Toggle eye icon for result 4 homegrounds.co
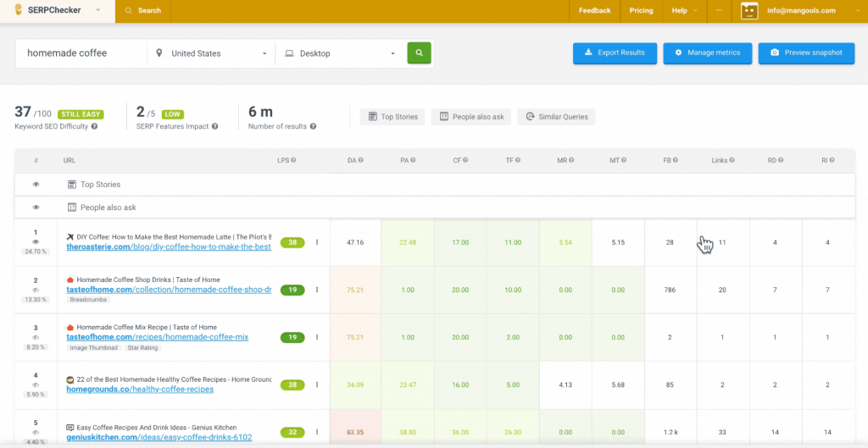 (x=36, y=384)
